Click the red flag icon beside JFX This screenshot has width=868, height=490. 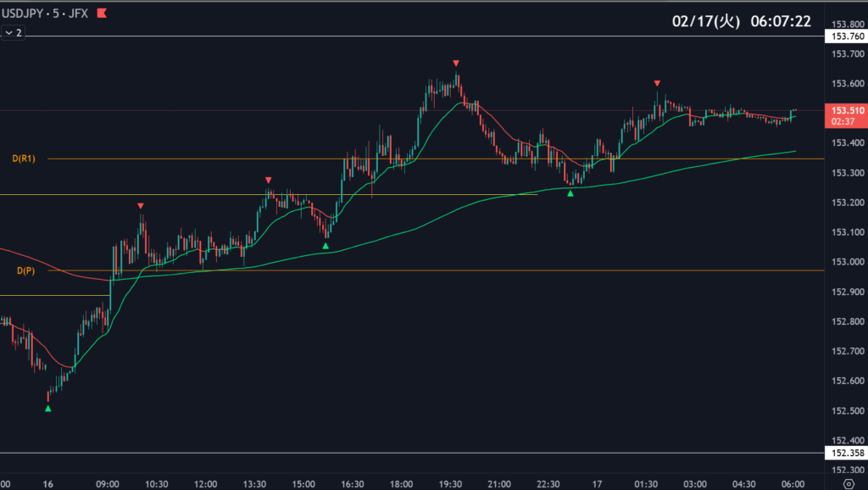pos(103,14)
